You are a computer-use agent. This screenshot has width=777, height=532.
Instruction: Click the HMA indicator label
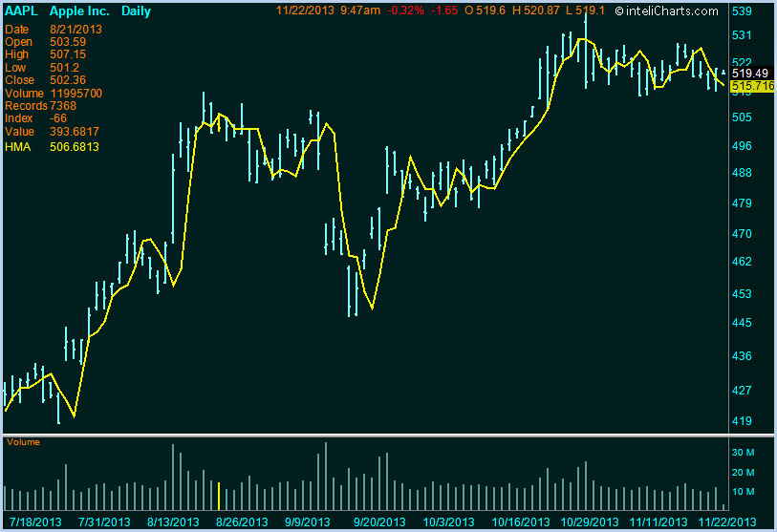[x=18, y=147]
